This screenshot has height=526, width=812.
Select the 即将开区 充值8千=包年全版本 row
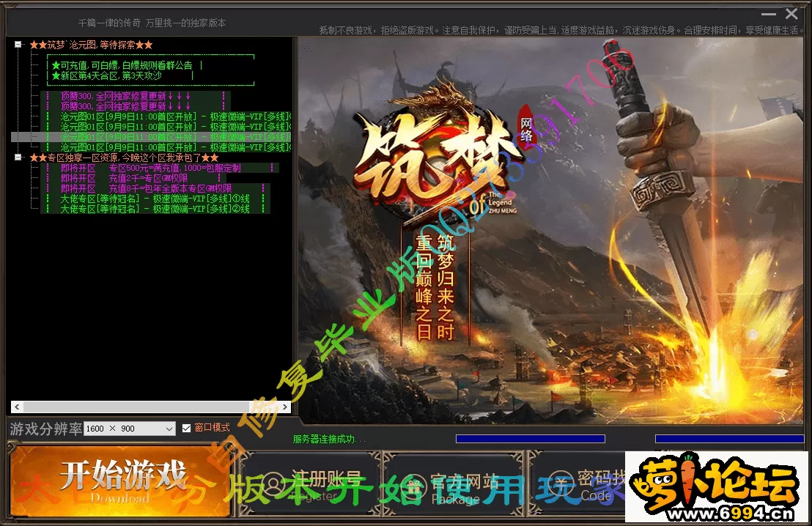(155, 188)
